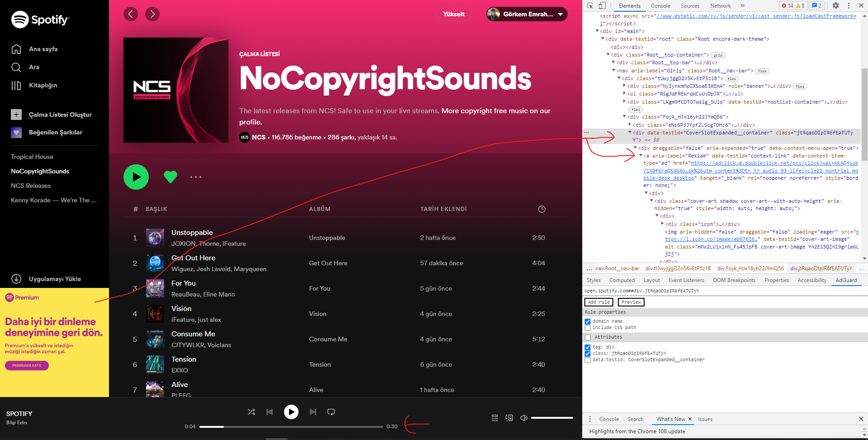Open the three-dot more options menu

(196, 177)
